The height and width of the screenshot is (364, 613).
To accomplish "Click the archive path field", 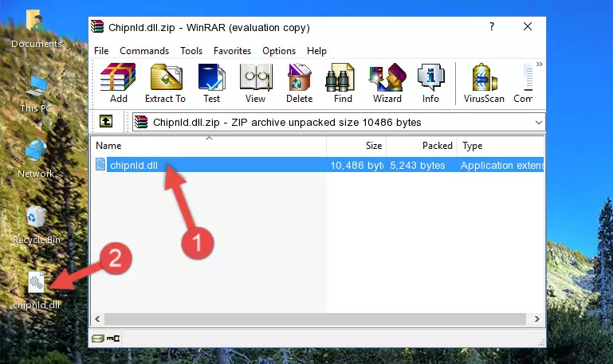I will (339, 122).
